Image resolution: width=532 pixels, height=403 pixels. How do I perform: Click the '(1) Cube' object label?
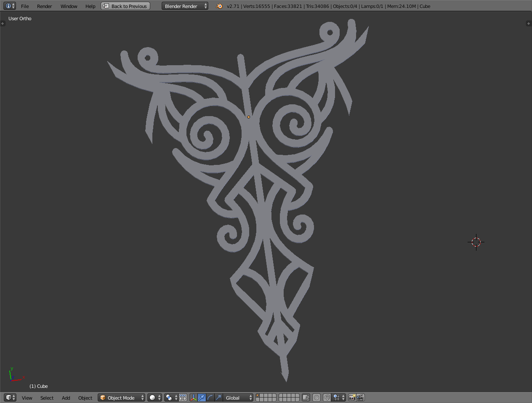point(39,386)
